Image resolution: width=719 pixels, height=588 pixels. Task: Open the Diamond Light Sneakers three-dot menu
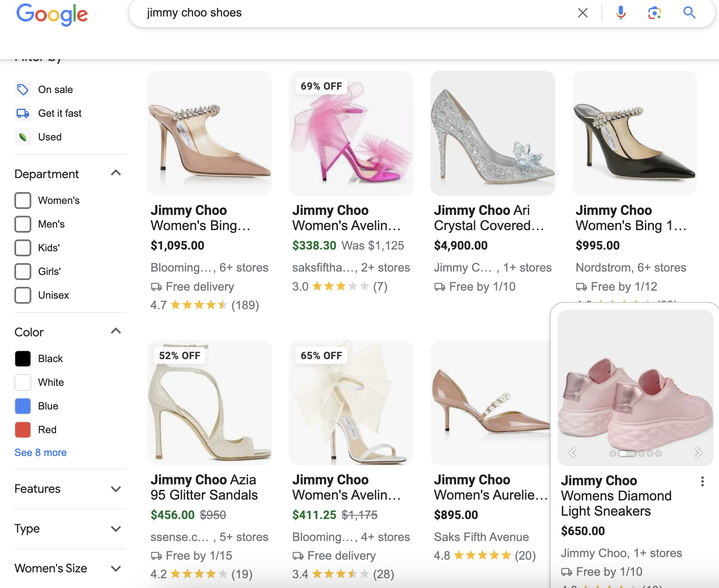coord(702,481)
